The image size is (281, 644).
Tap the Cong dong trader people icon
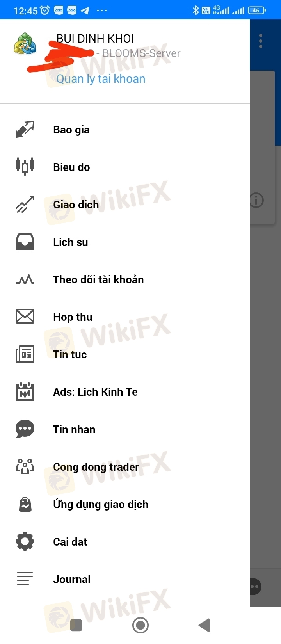pos(25,466)
